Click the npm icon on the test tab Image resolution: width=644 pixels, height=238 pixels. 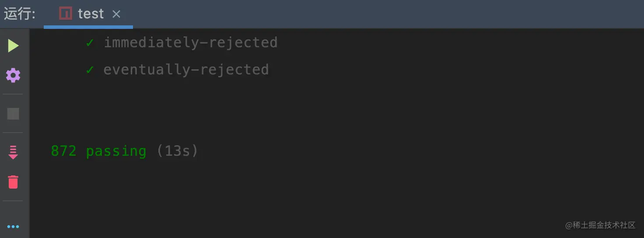click(x=66, y=14)
